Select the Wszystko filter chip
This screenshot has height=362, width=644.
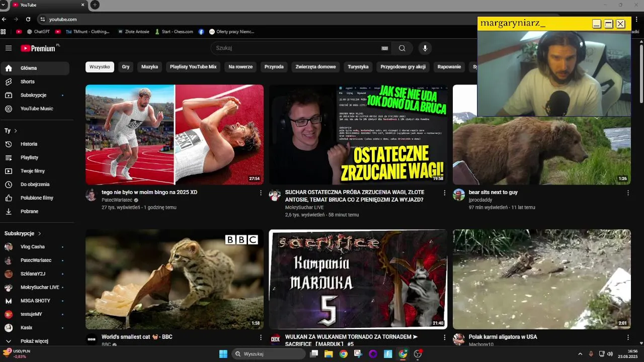pos(100,67)
